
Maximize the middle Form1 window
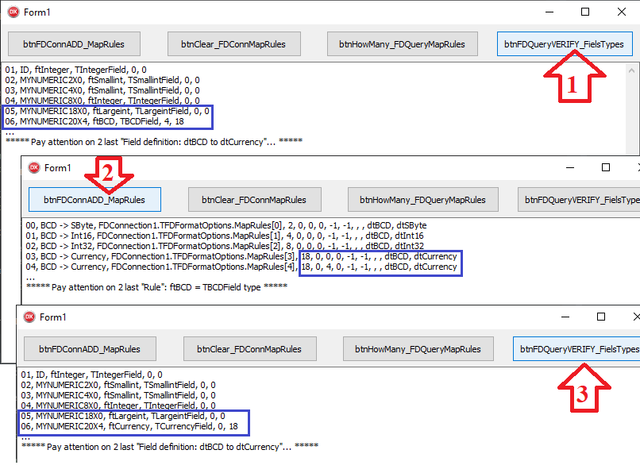coord(606,168)
